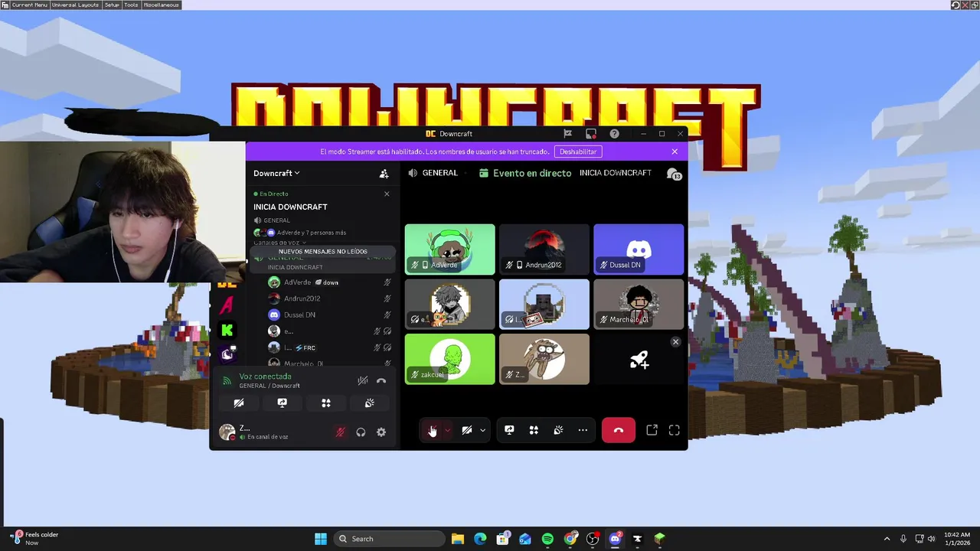This screenshot has height=551, width=980.
Task: Click the GENERAL voice channel header
Action: coord(433,173)
